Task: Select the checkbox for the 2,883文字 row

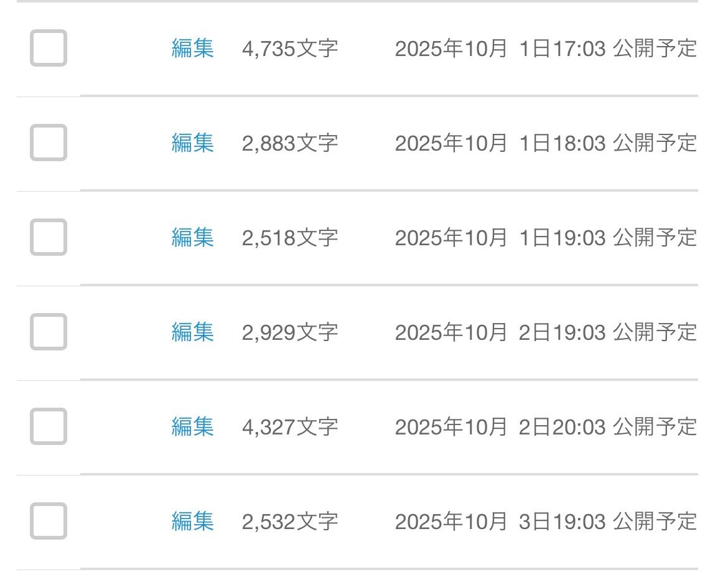Action: coord(49,143)
